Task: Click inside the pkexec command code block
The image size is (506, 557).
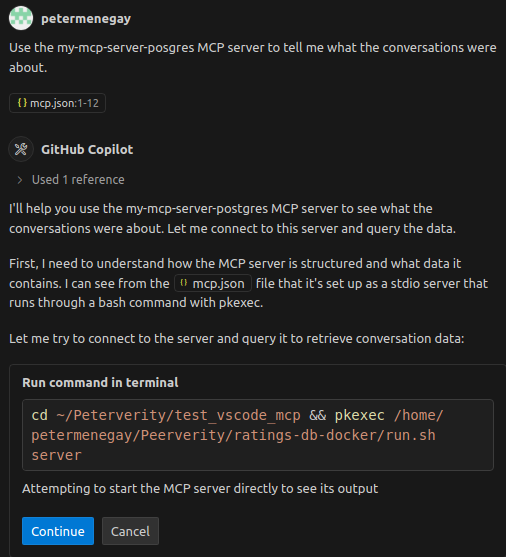Action: pyautogui.click(x=258, y=435)
